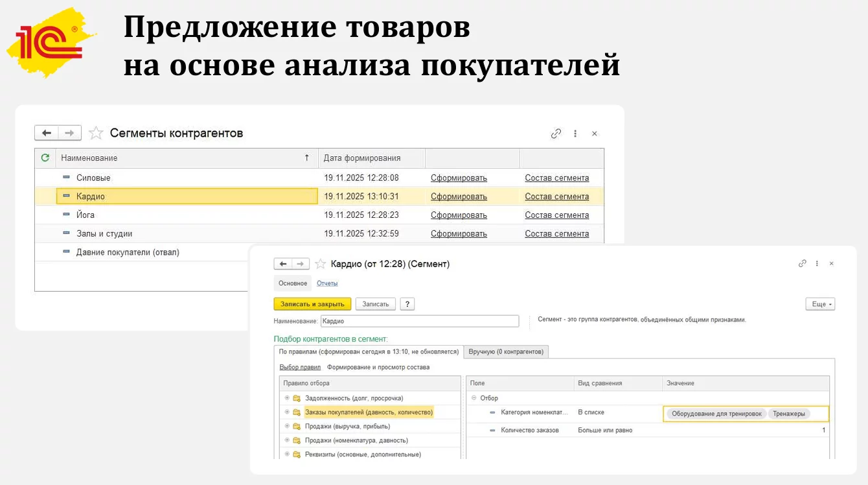Go back in the Кардио segment window
The width and height of the screenshot is (868, 485).
click(x=283, y=264)
